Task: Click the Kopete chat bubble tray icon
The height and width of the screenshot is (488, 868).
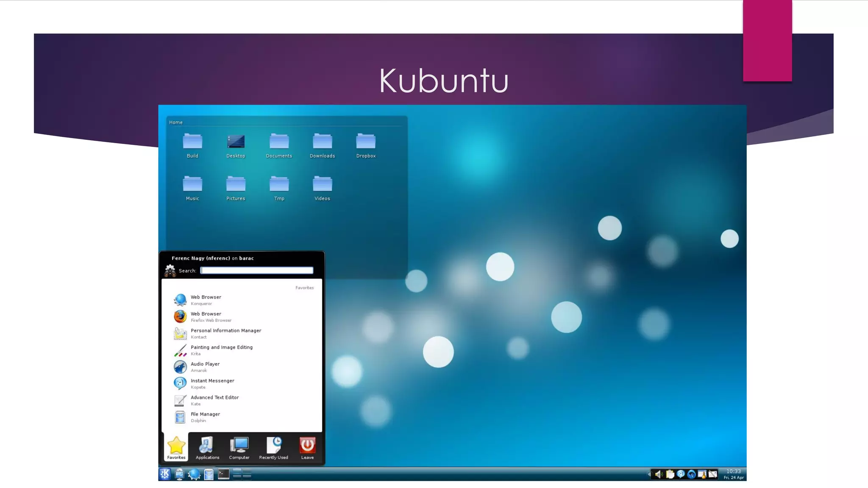Action: (x=681, y=474)
